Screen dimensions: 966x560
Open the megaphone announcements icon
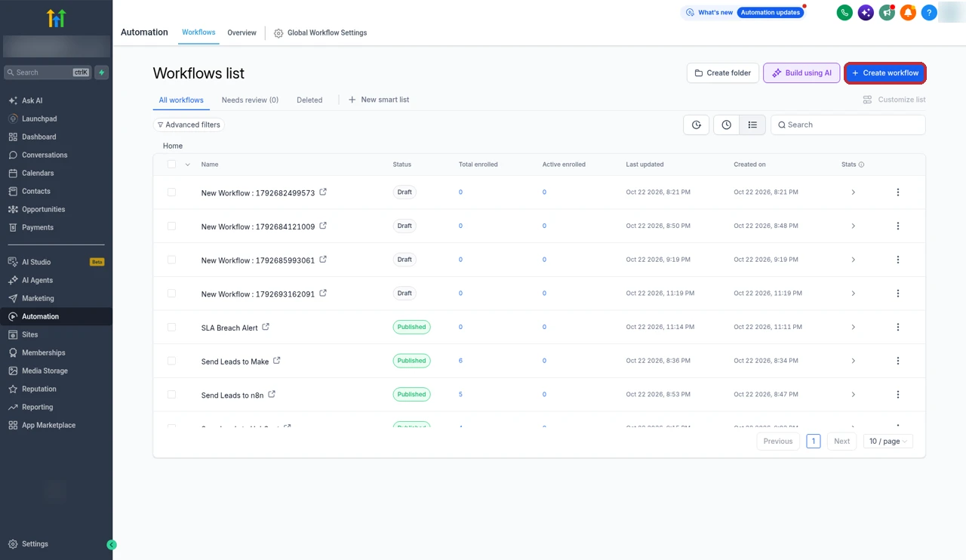(x=887, y=13)
